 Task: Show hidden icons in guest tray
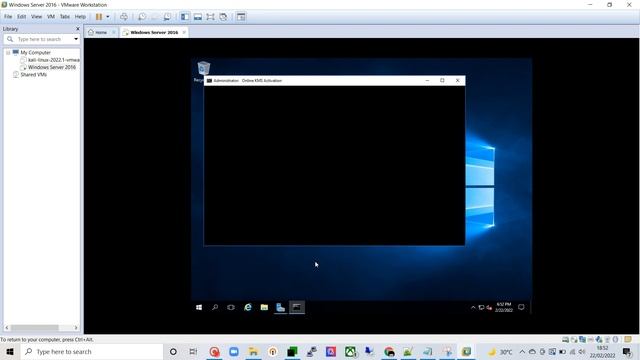pyautogui.click(x=473, y=307)
